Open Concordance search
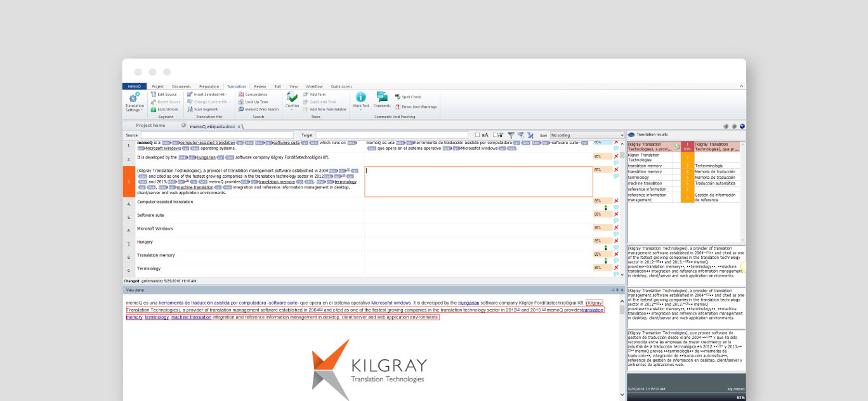Screen dimensions: 868x401 256,94
